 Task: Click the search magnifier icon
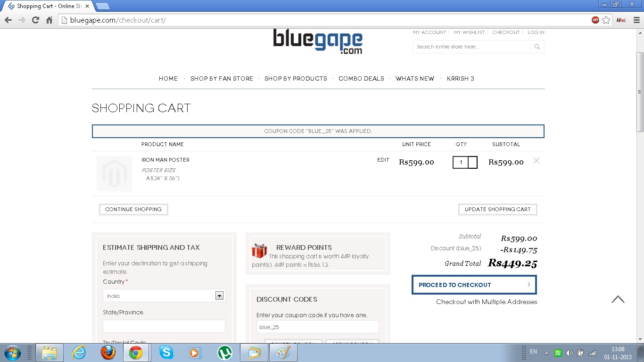(537, 47)
